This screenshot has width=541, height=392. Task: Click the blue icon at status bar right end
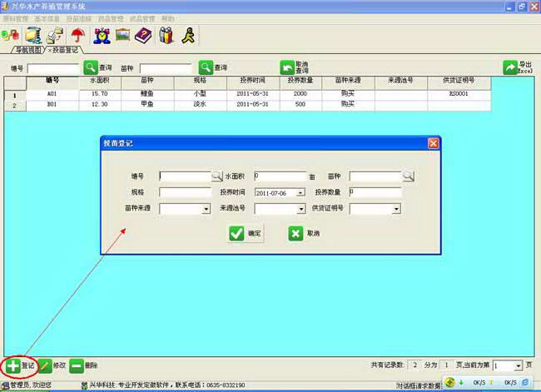[x=525, y=382]
